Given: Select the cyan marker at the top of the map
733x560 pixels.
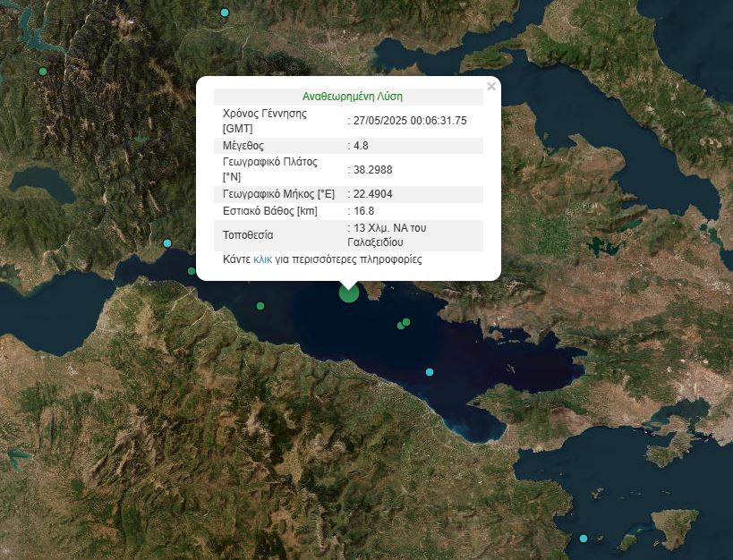Looking at the screenshot, I should coord(225,13).
